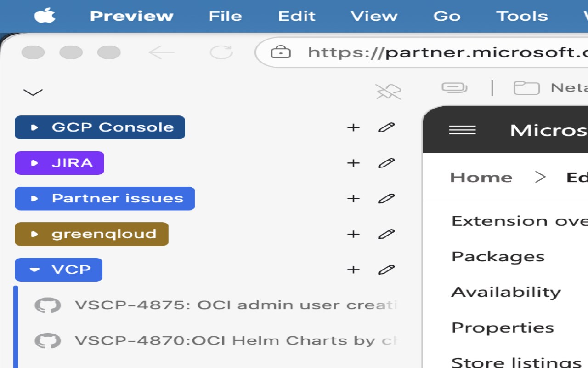
Task: Add a tab to VCP group
Action: point(353,270)
